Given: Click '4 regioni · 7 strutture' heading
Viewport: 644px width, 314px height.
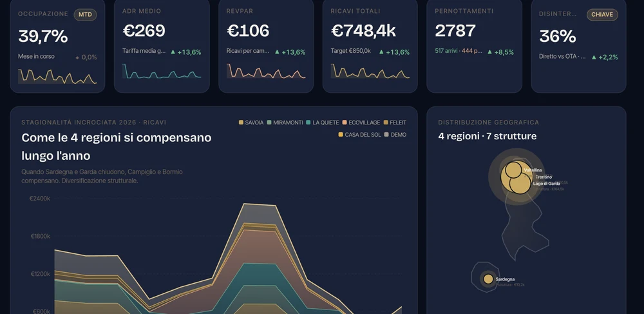Looking at the screenshot, I should tap(488, 136).
